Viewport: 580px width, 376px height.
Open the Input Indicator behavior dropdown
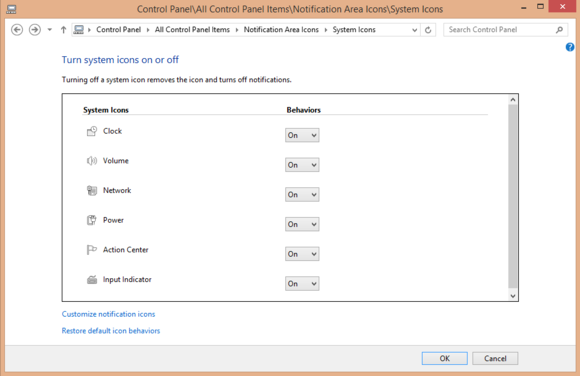coord(302,283)
